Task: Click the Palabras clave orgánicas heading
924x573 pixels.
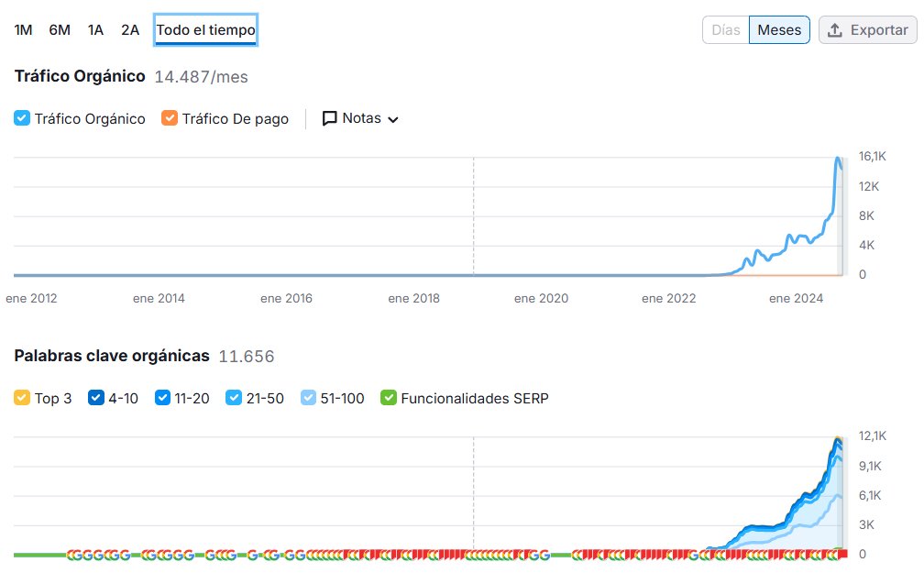Action: click(112, 356)
